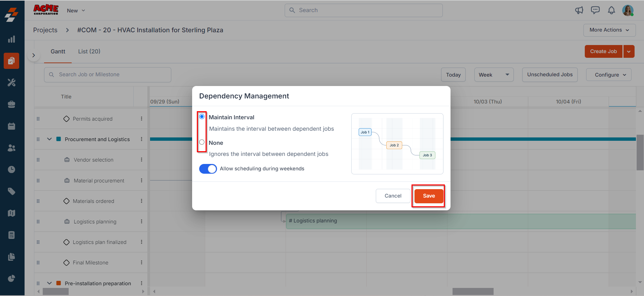
Task: Open the user profile avatar
Action: [x=628, y=10]
